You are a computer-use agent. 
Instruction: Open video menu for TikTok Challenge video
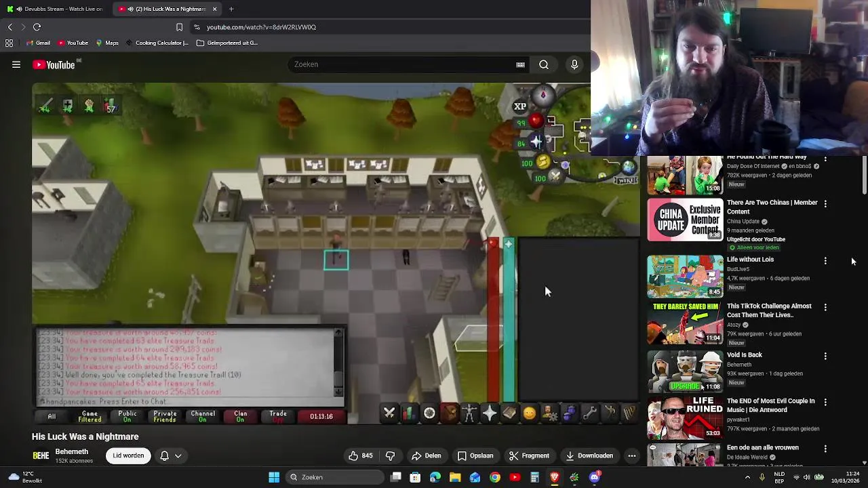pos(825,307)
